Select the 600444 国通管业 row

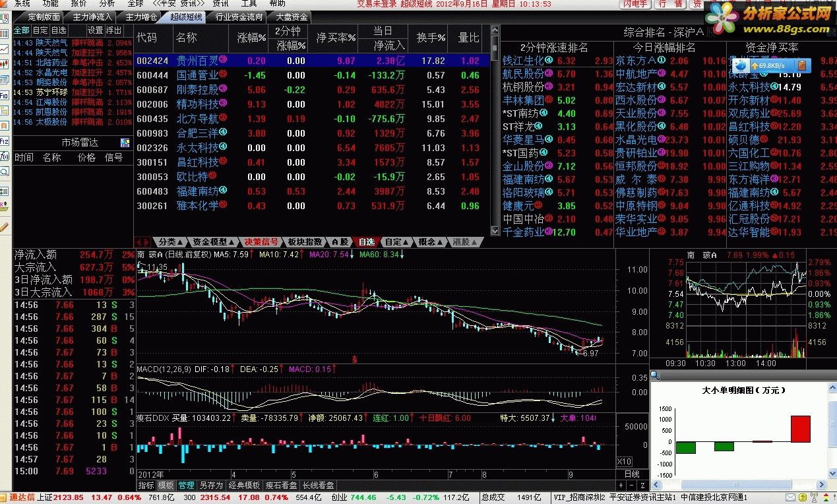click(313, 75)
